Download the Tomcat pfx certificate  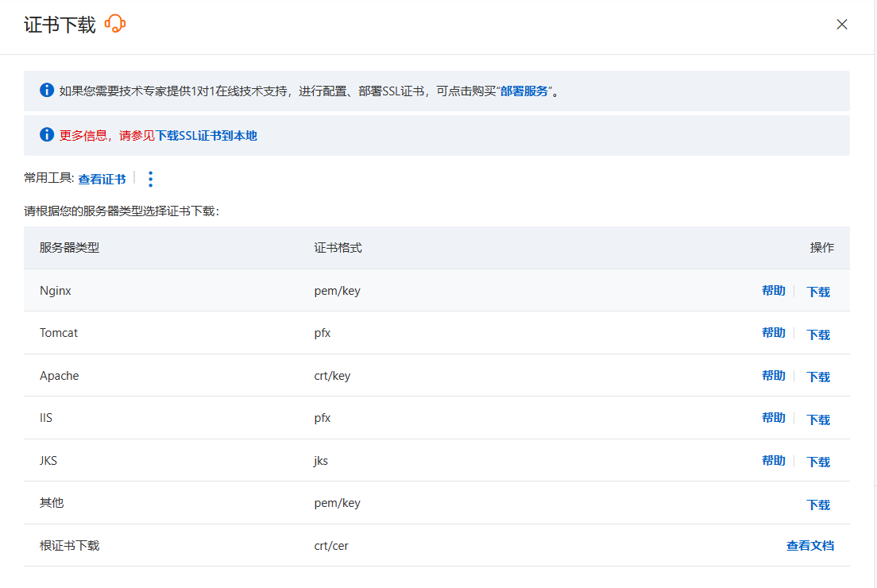818,335
